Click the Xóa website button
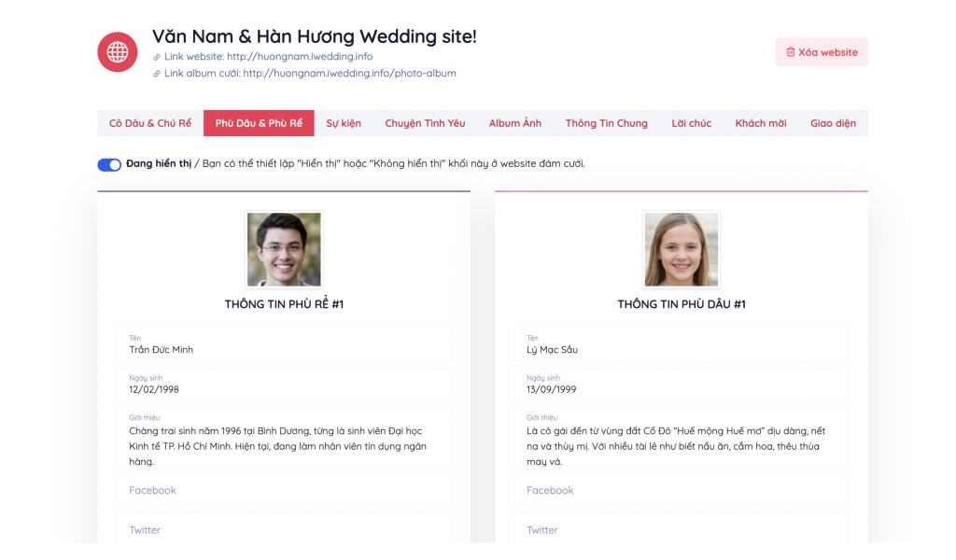 tap(821, 52)
